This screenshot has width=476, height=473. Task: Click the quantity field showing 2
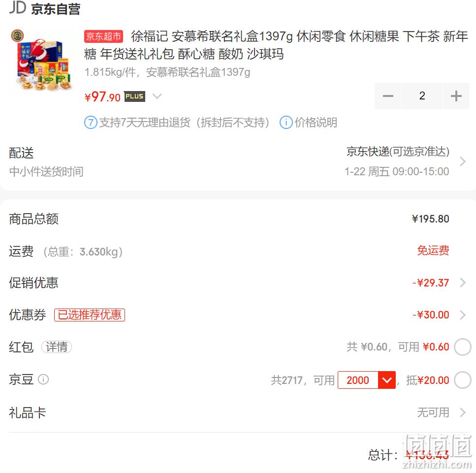coord(422,96)
